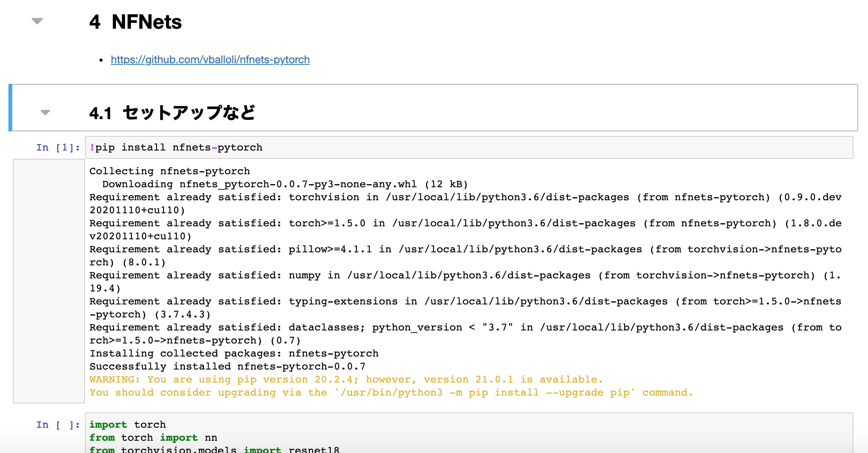
Task: Click 'from torch import nn' code line
Action: coord(153,438)
